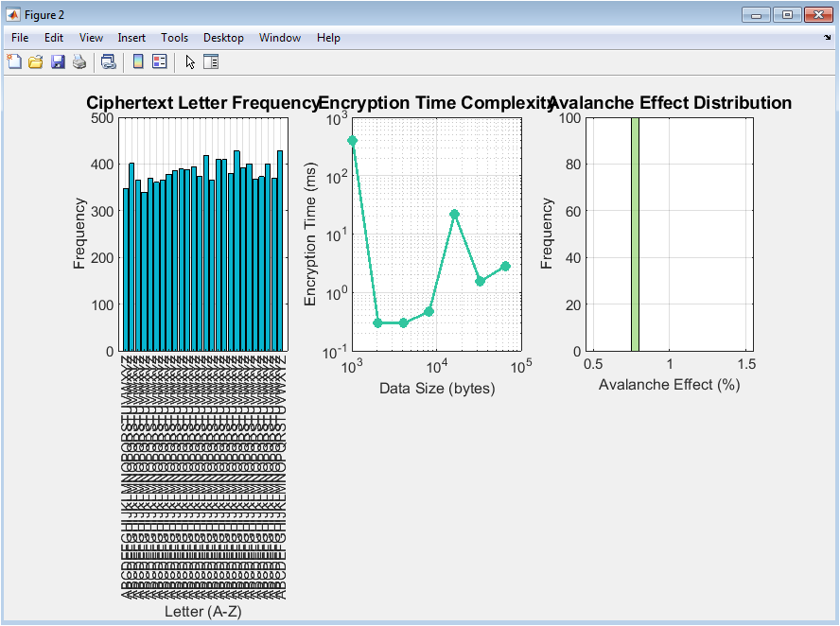Save the figure using the floppy disk icon
This screenshot has width=840, height=626.
(58, 62)
